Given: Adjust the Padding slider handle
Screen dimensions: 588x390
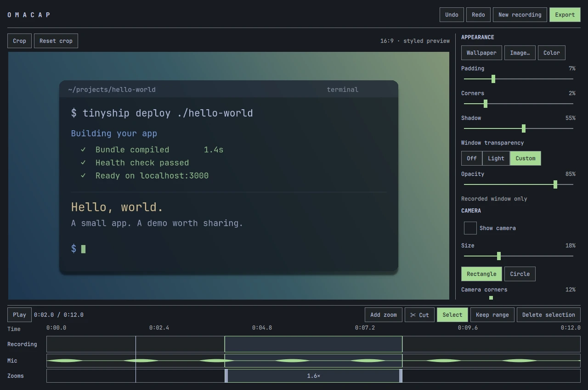Looking at the screenshot, I should [x=493, y=79].
